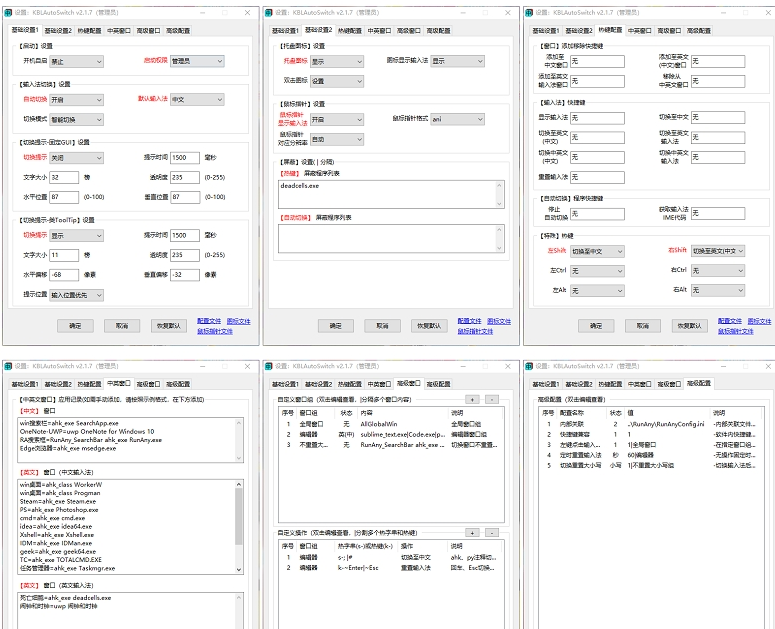Click the 透明度 field in the 固定GUI section
Screen dimensions: 775x629
(x=185, y=177)
